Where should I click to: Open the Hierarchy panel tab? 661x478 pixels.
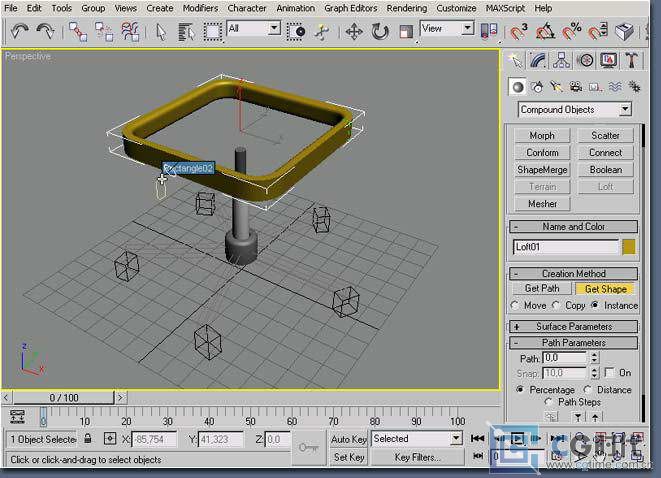[x=562, y=61]
